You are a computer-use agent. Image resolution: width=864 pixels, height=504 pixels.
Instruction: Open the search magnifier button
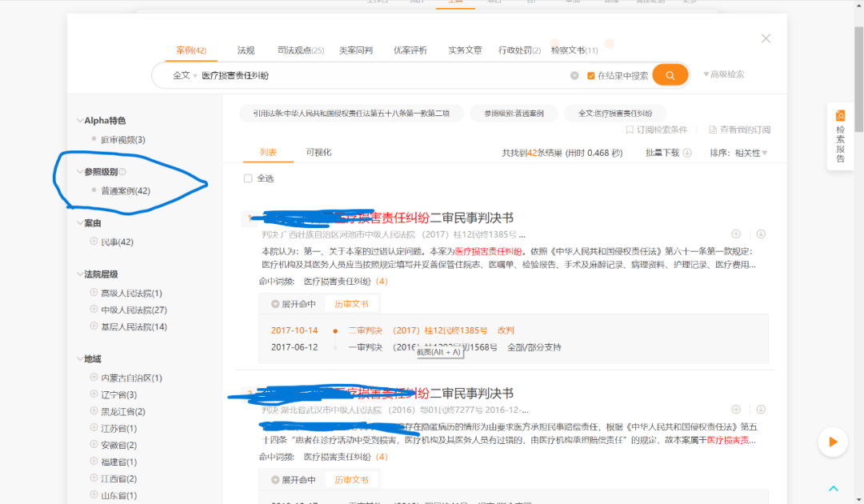(670, 74)
